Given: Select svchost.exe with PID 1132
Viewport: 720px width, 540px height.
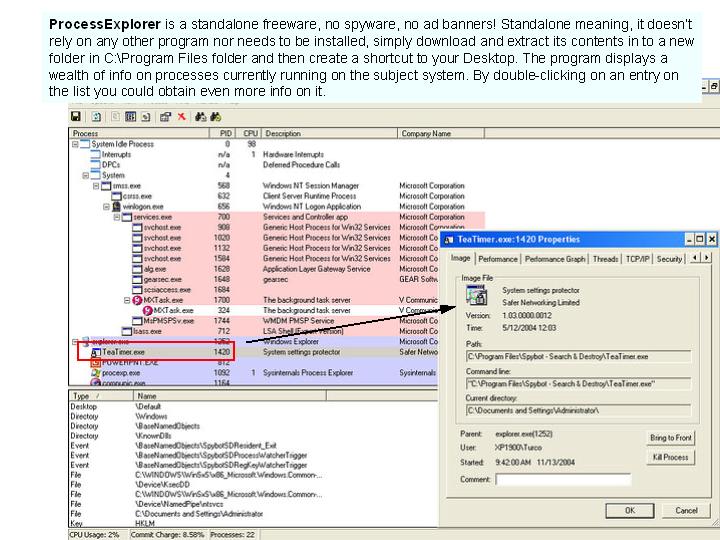Looking at the screenshot, I should click(254, 248).
